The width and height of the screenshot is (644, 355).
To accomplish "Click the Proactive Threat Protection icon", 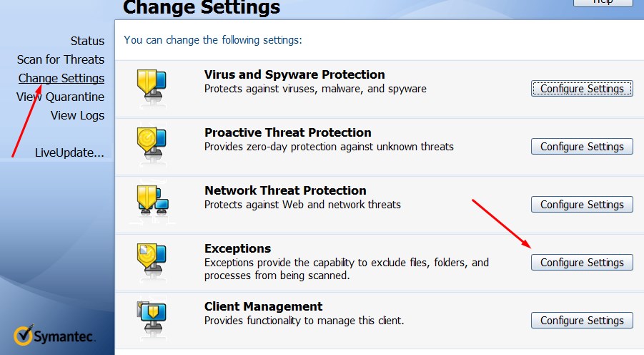I will click(152, 145).
